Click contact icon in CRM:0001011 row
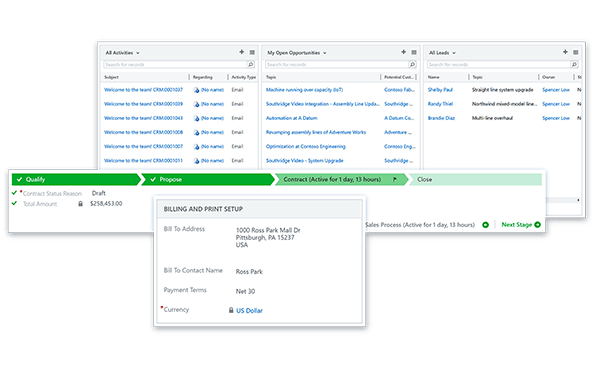 [x=196, y=161]
